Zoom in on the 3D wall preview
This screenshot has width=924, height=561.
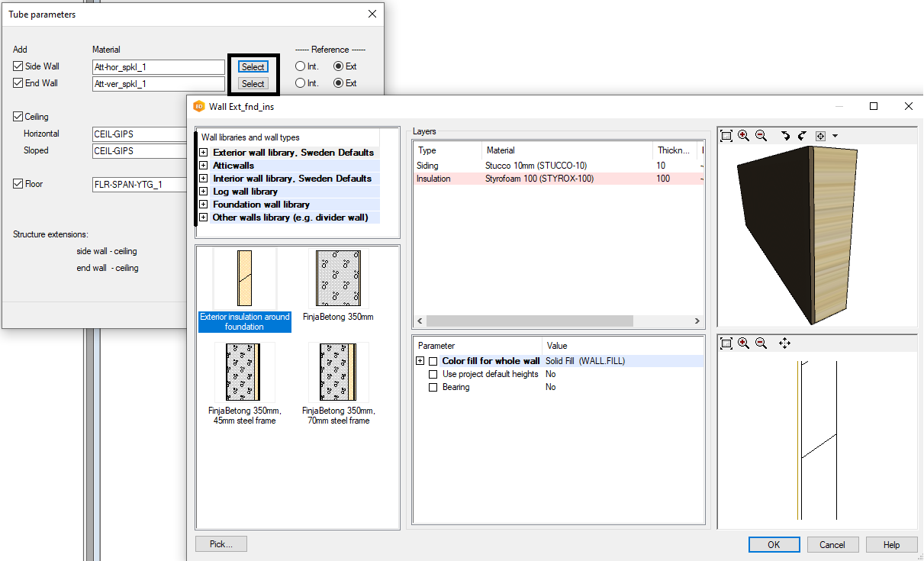tap(744, 136)
